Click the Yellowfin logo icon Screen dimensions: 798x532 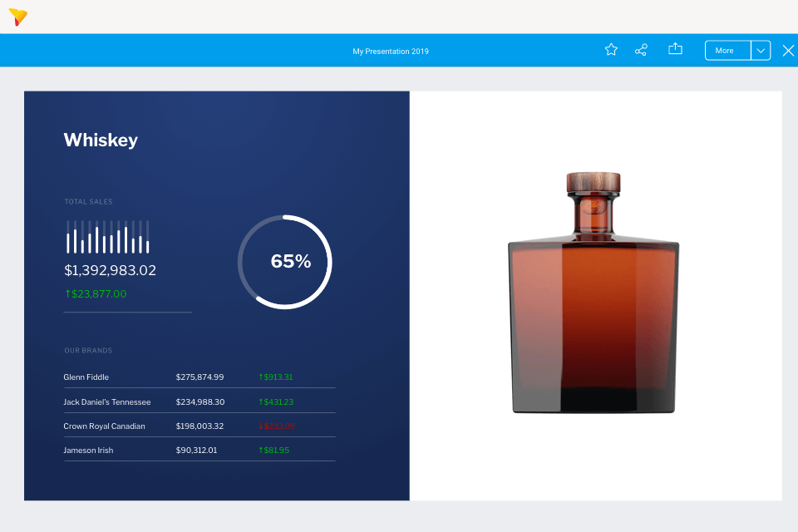[17, 17]
